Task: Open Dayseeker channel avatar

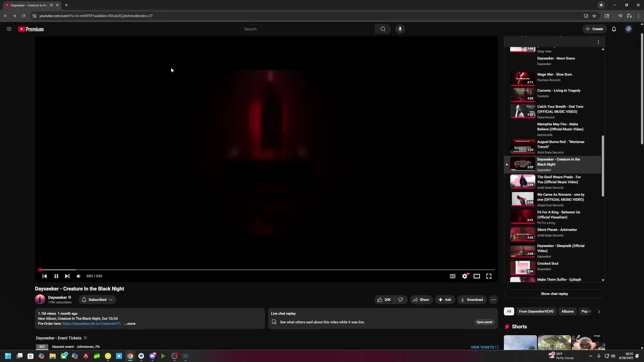Action: click(40, 300)
